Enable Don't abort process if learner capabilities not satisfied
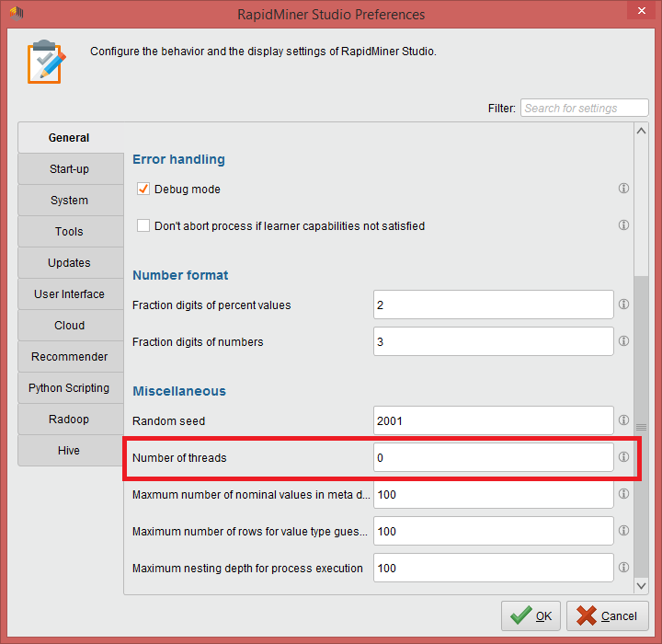The image size is (662, 644). click(143, 225)
